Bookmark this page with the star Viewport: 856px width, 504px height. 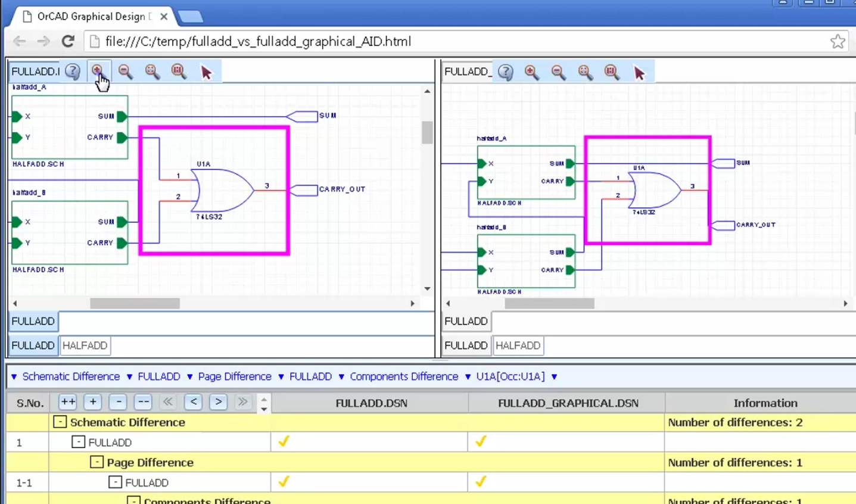coord(838,41)
